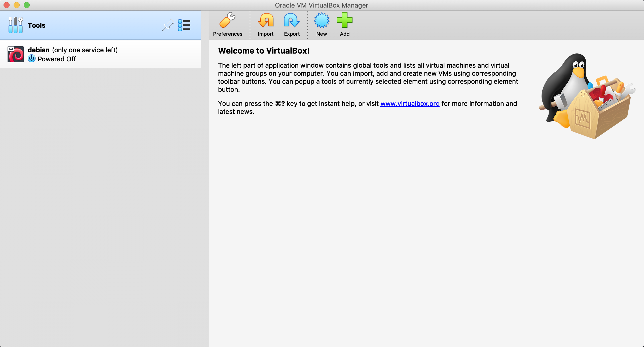Open the Tools list menu icon

(x=184, y=25)
